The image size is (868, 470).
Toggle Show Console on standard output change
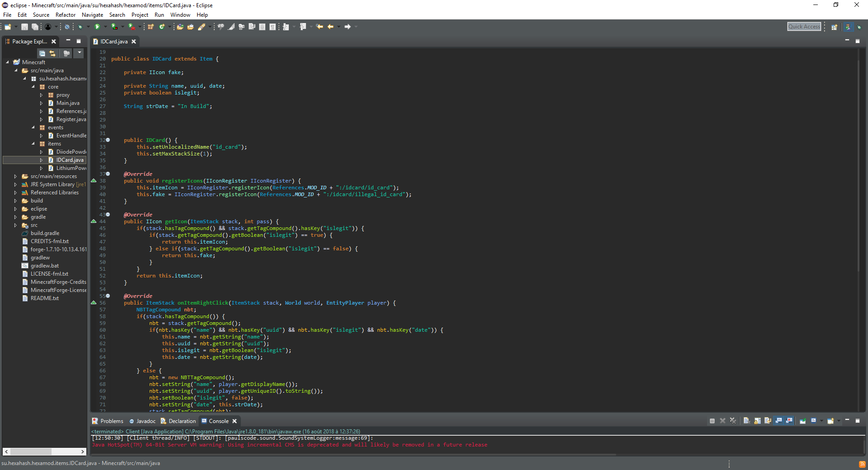(x=778, y=421)
